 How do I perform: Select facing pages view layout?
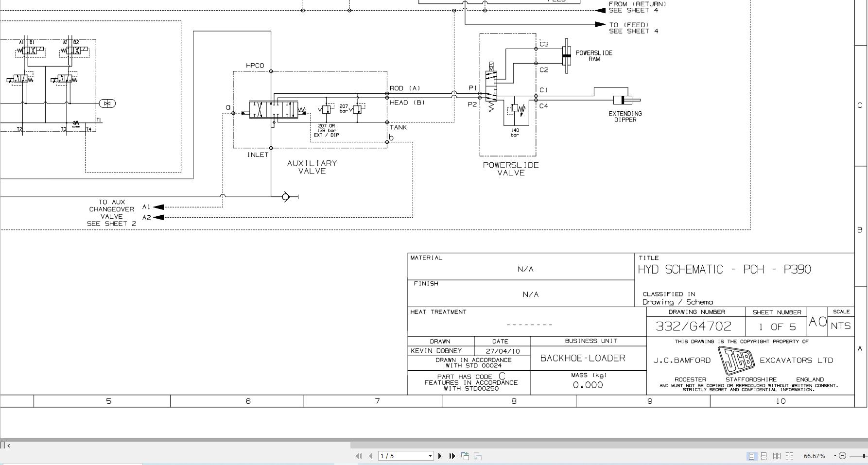(x=777, y=456)
